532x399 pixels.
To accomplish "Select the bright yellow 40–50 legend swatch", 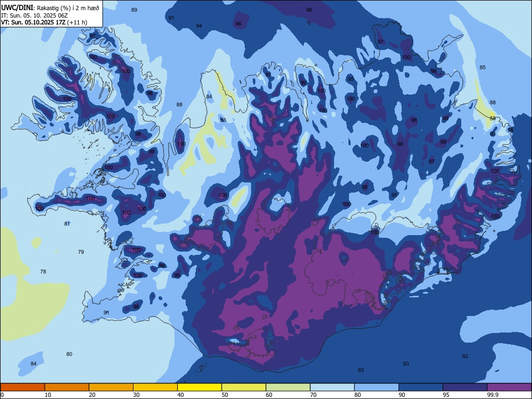I will coord(199,387).
